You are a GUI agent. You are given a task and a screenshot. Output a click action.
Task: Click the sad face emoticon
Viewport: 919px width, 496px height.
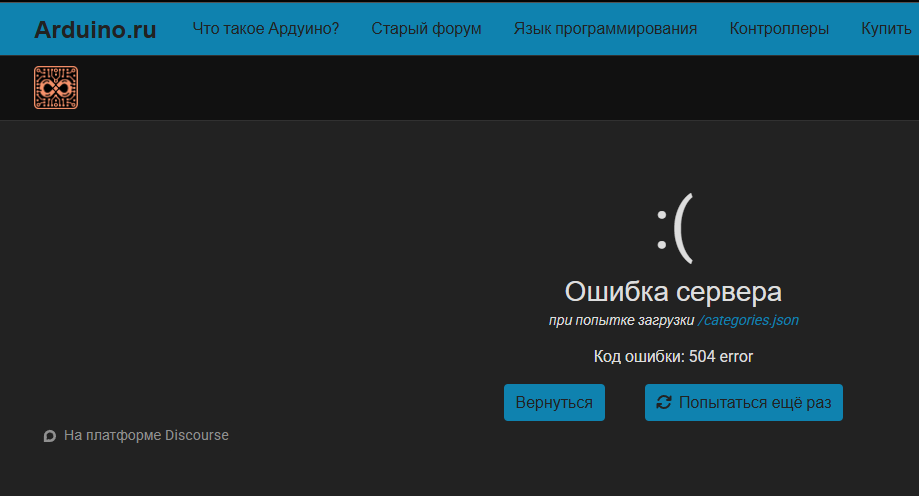(674, 228)
